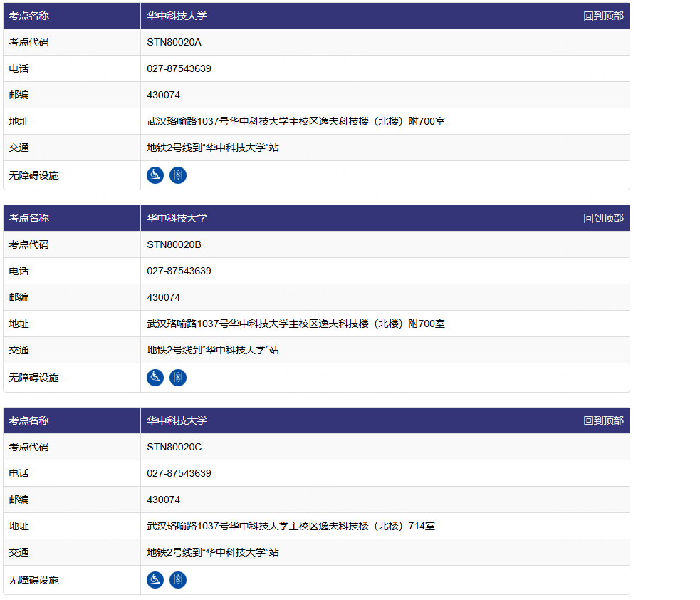
Task: Click 回到顶部 link in STN80020B table
Action: pyautogui.click(x=603, y=218)
